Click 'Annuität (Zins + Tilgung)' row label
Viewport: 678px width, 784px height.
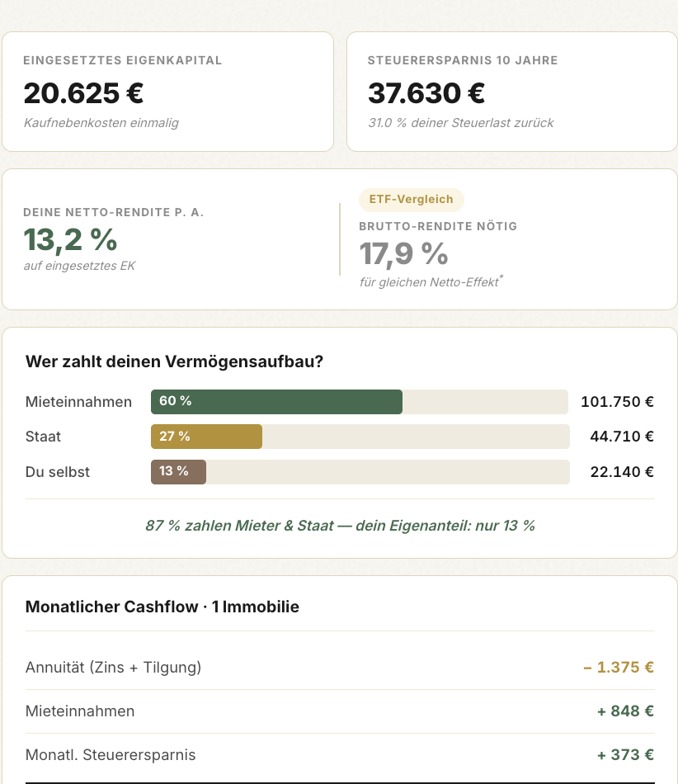[x=114, y=668]
